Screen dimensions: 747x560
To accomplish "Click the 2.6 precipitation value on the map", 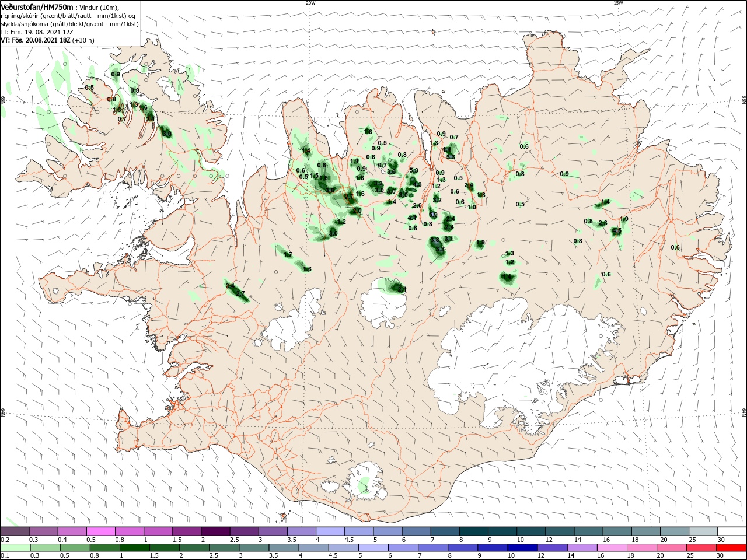I will [x=417, y=205].
